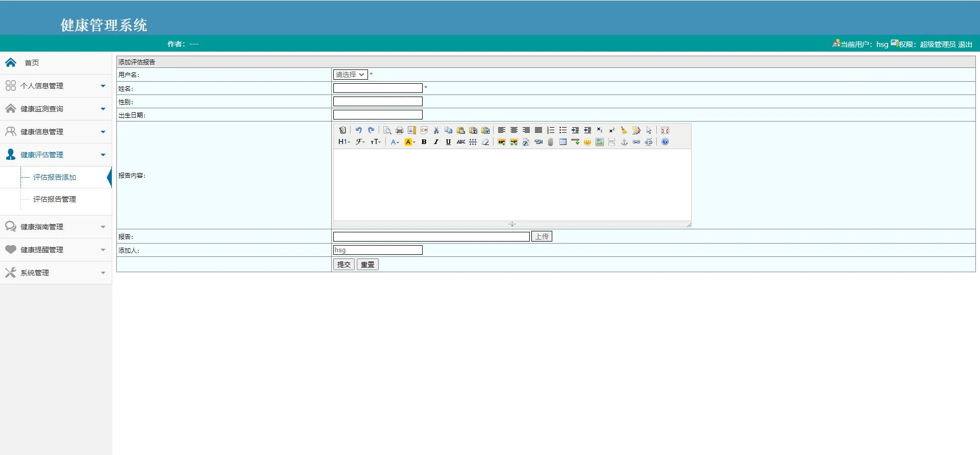The image size is (980, 455).
Task: Click the print icon in the editor
Action: click(400, 130)
